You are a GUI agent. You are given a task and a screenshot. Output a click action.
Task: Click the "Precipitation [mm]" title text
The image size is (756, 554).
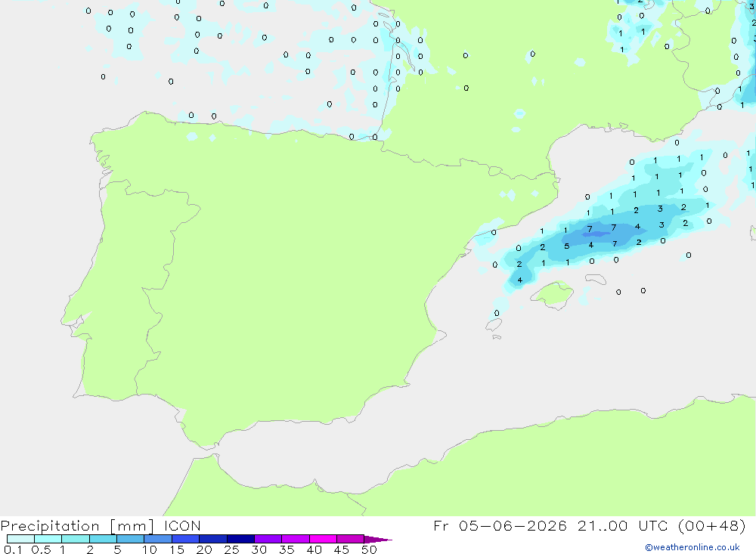tap(77, 526)
